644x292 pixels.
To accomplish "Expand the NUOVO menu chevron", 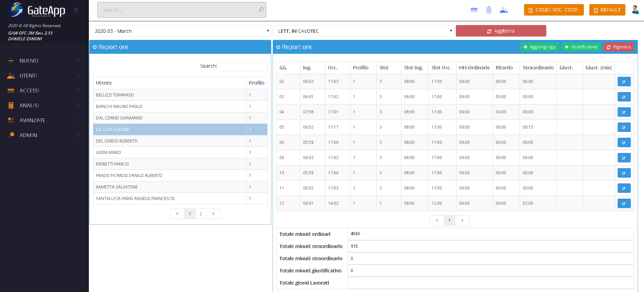I will point(78,61).
